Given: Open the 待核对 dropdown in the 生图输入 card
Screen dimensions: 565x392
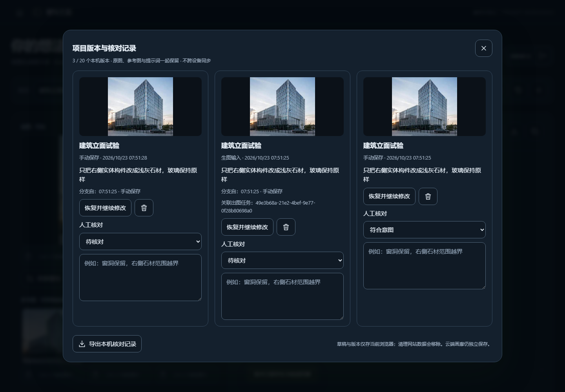Looking at the screenshot, I should [x=282, y=260].
